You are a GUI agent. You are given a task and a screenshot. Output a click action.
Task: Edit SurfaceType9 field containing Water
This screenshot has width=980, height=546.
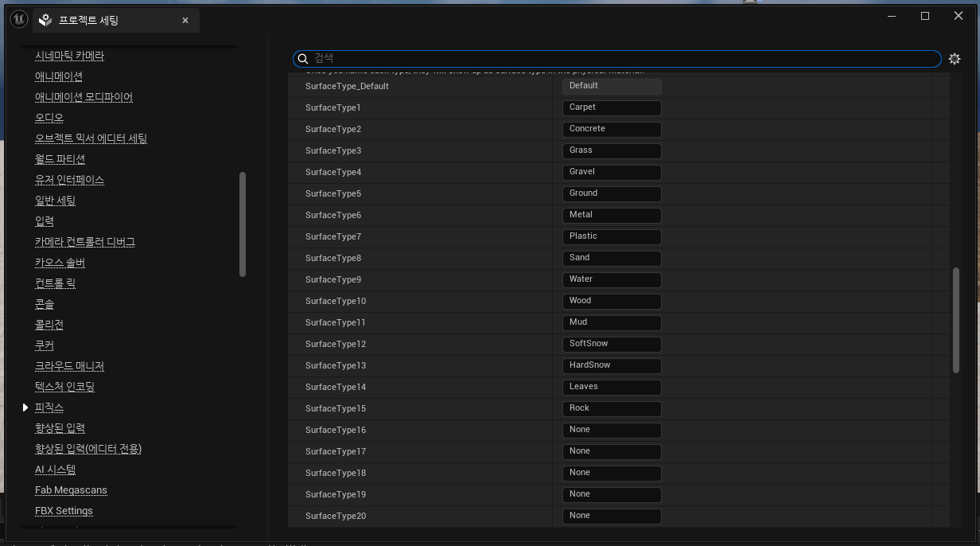tap(612, 279)
